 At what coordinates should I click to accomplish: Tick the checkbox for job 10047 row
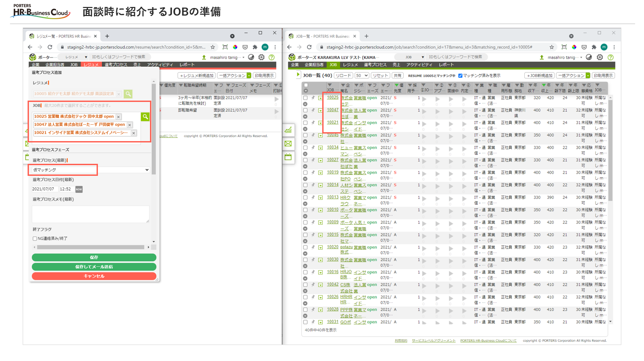click(x=305, y=110)
